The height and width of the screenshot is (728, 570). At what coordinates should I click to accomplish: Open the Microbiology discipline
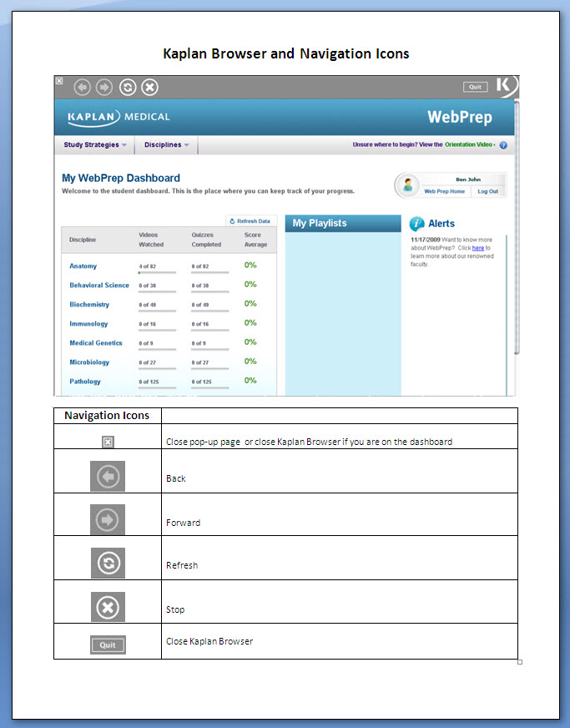click(x=89, y=362)
